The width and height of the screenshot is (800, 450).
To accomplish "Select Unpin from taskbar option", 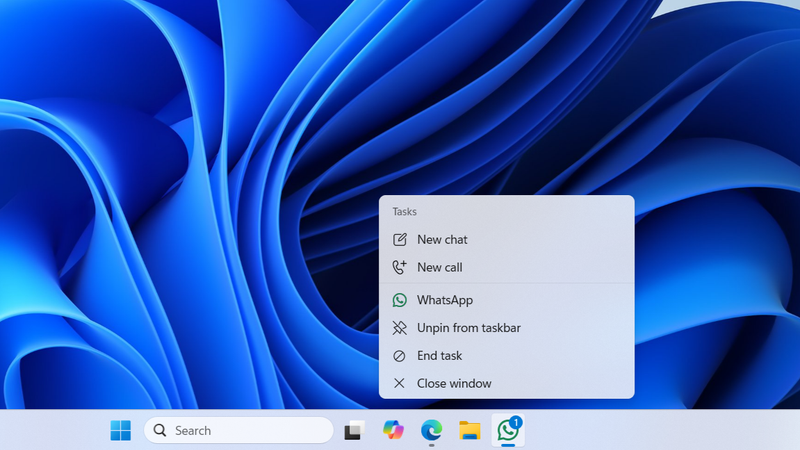I will (468, 328).
